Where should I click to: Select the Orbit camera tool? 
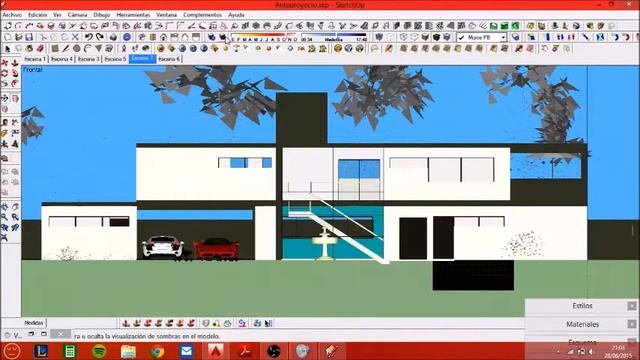[4, 207]
